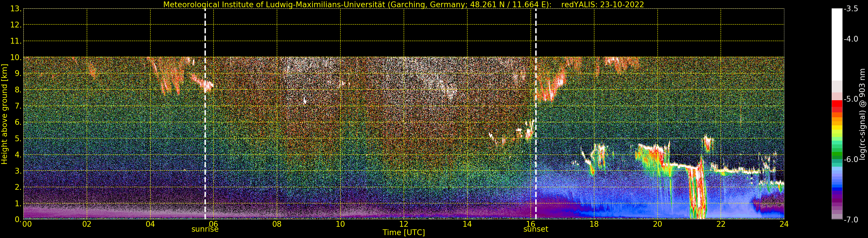The image size is (868, 238).
Task: Click the '1.' height axis tick label
Action: (x=18, y=203)
